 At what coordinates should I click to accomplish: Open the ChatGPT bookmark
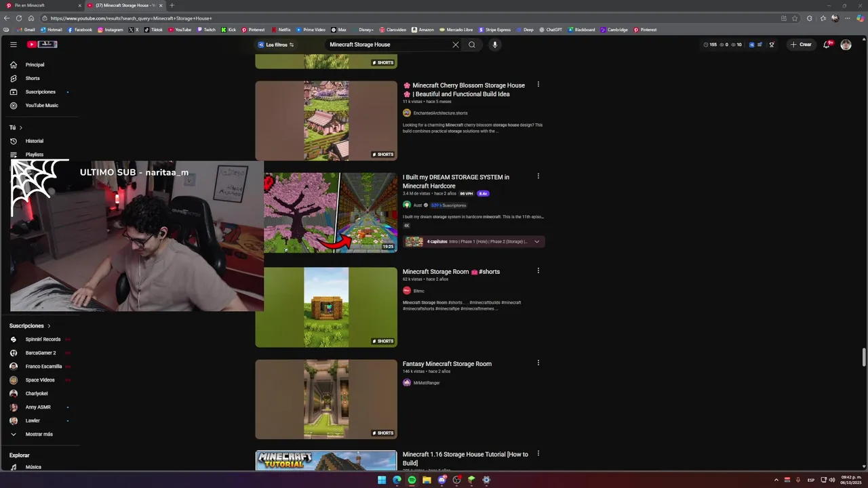click(550, 30)
